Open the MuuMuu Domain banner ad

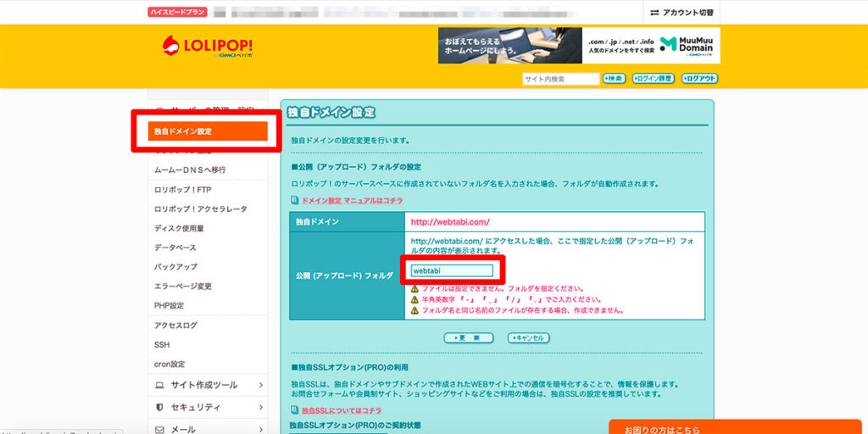578,46
